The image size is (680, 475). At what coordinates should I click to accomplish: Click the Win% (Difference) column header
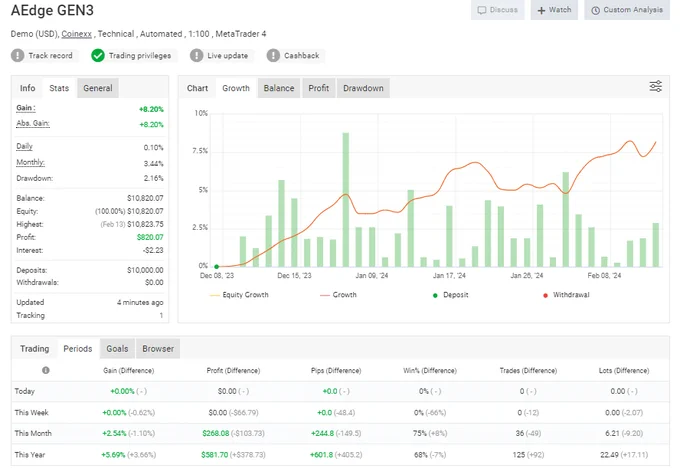coord(430,370)
